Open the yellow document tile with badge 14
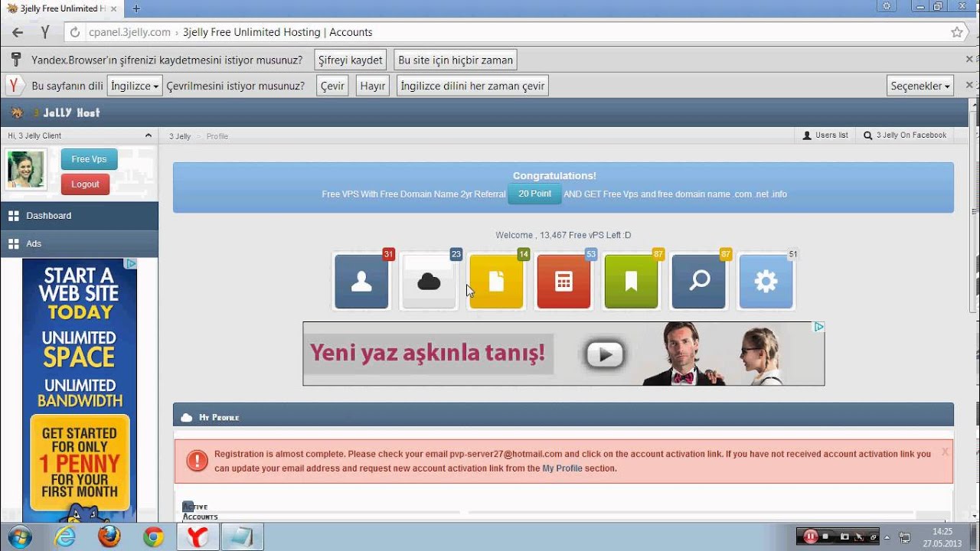 coord(496,282)
